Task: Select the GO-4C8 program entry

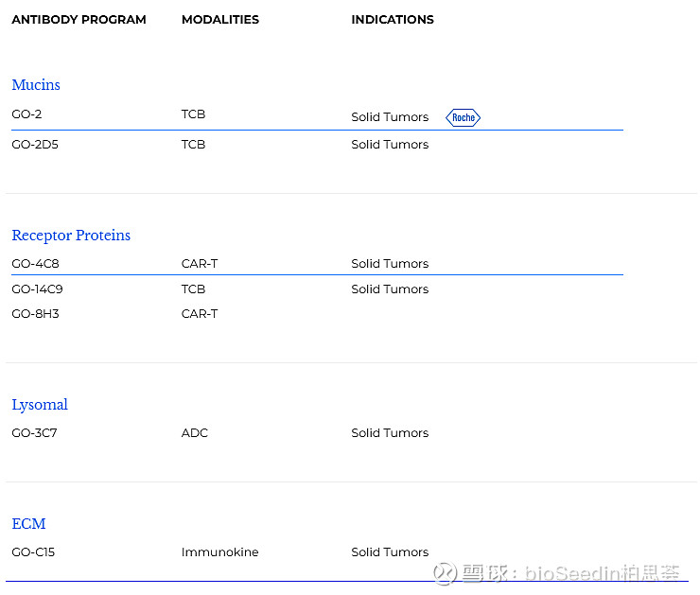Action: [x=35, y=264]
